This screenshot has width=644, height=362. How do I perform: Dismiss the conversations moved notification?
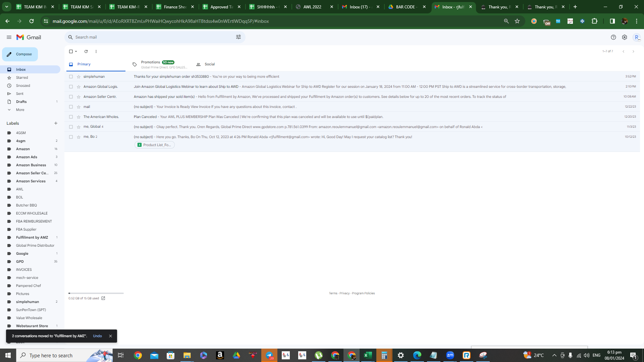[110, 336]
